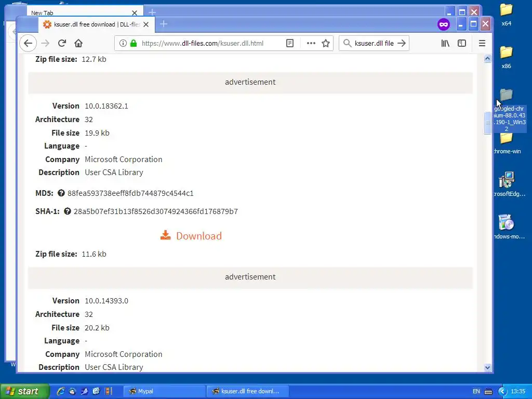The height and width of the screenshot is (399, 532).
Task: Click SHA-1 hash 28a5b07ef31b13f8526d3074924366fd176879b7
Action: 156,211
